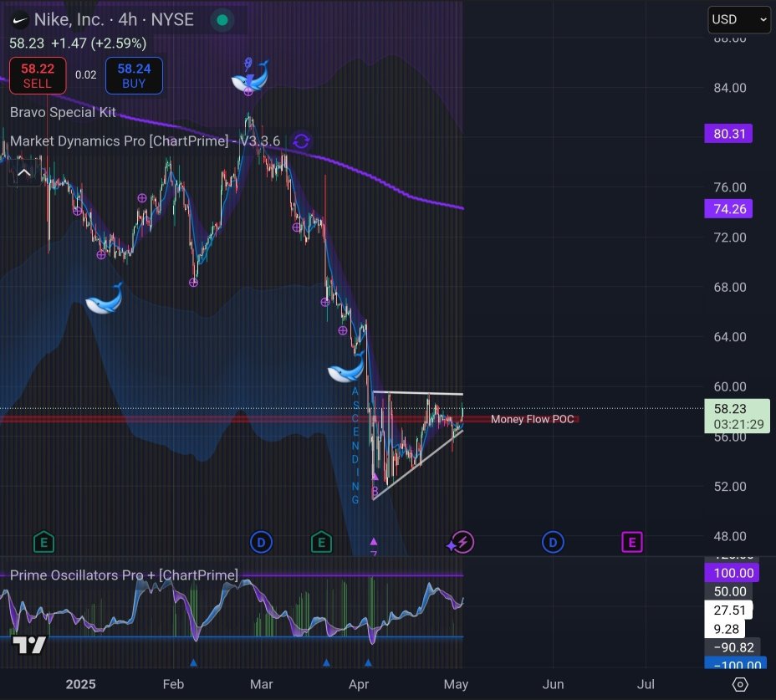This screenshot has width=776, height=700.
Task: Click the whale icon above the March peak
Action: click(250, 77)
